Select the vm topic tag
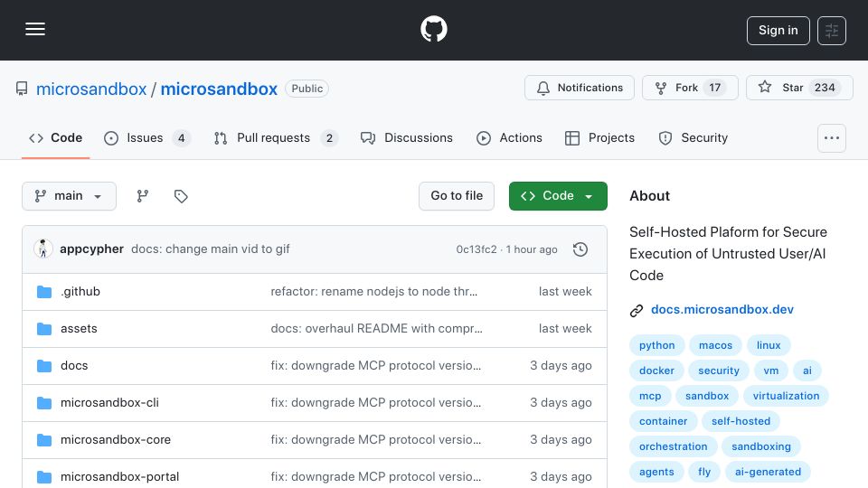The height and width of the screenshot is (488, 868). (x=771, y=371)
